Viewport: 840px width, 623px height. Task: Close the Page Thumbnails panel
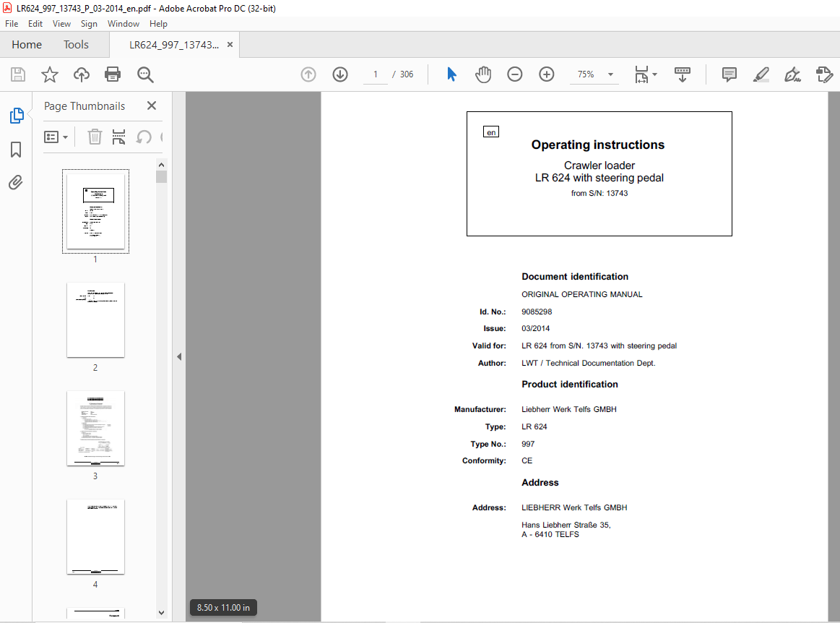tap(152, 106)
